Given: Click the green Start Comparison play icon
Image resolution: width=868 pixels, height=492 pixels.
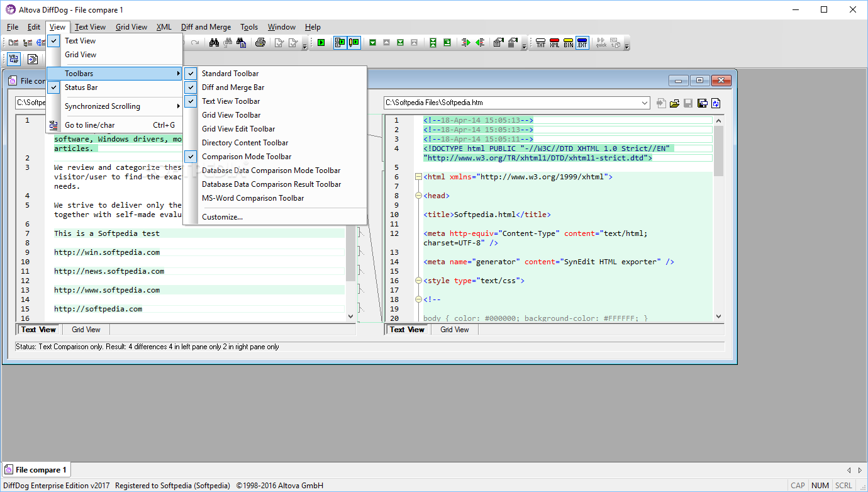Looking at the screenshot, I should 321,43.
